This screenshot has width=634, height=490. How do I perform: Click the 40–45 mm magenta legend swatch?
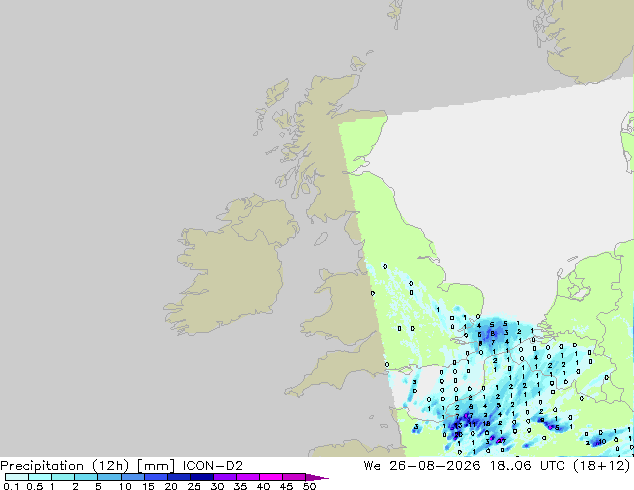click(x=271, y=477)
